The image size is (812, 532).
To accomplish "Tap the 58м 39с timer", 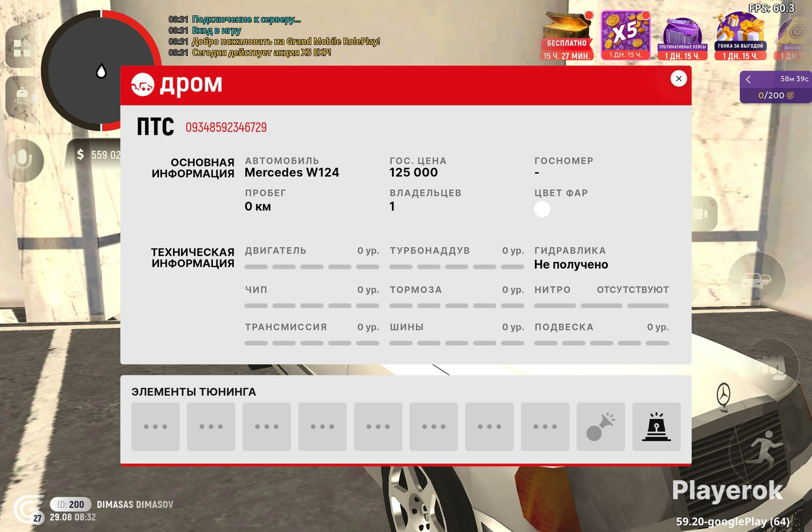I will pos(794,79).
